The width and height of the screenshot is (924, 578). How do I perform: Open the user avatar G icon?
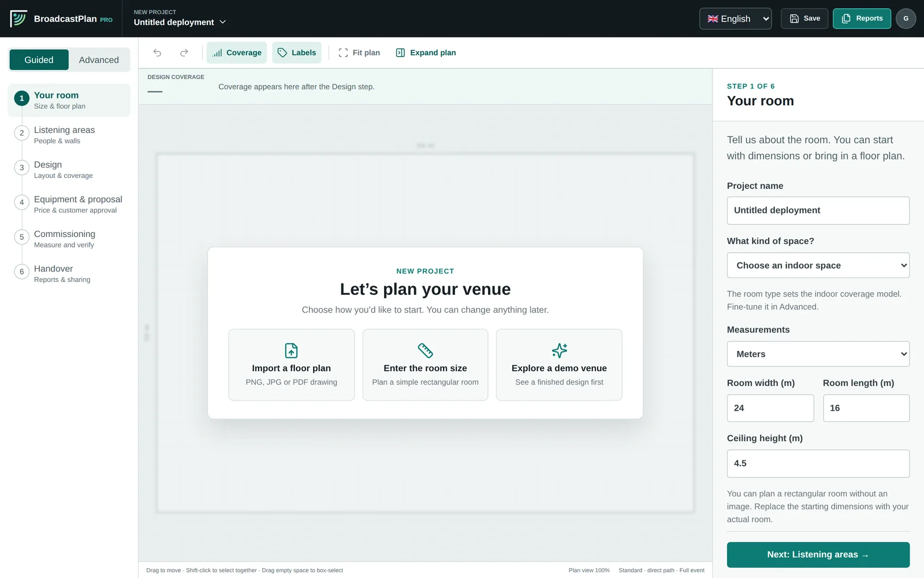click(x=906, y=18)
